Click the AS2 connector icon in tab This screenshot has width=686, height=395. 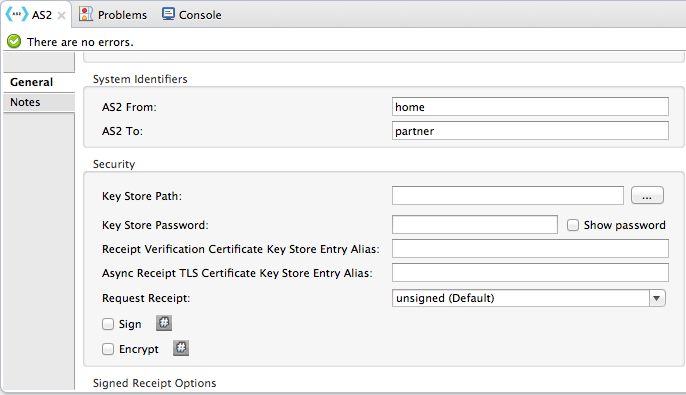(x=16, y=14)
